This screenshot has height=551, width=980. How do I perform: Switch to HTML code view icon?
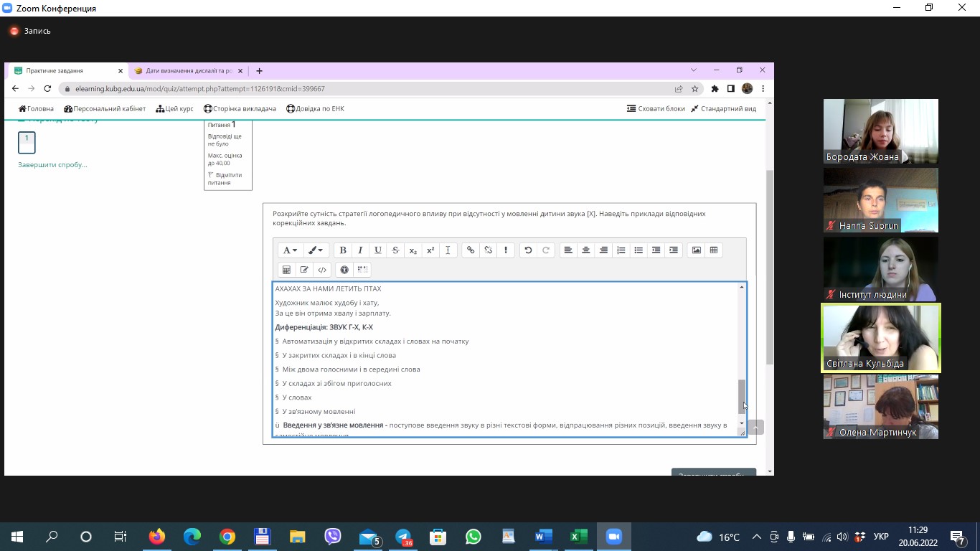(322, 270)
